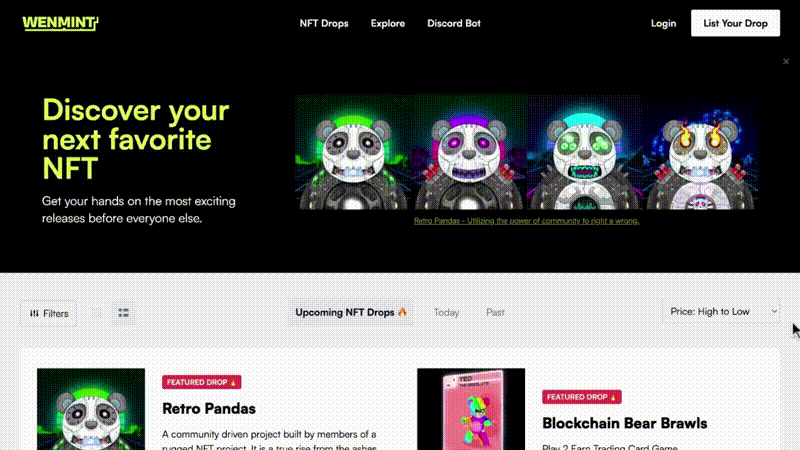Click the Login link

click(x=663, y=23)
